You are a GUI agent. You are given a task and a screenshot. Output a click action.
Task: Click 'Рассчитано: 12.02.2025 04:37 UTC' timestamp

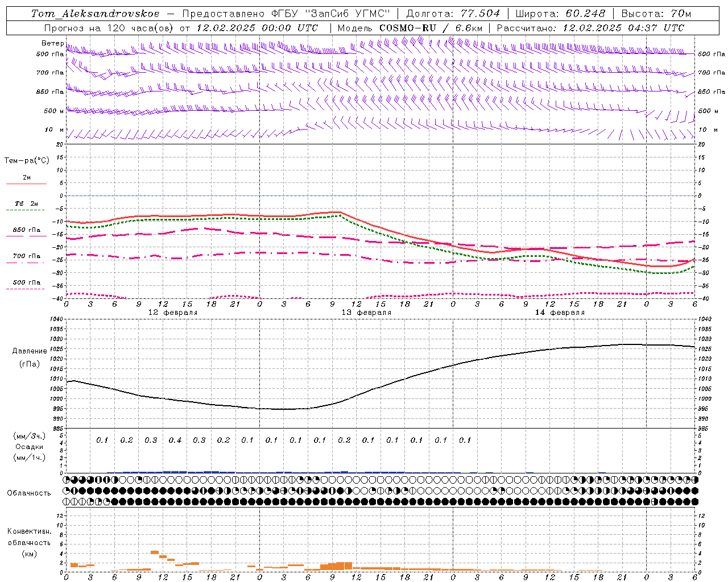[x=590, y=28]
